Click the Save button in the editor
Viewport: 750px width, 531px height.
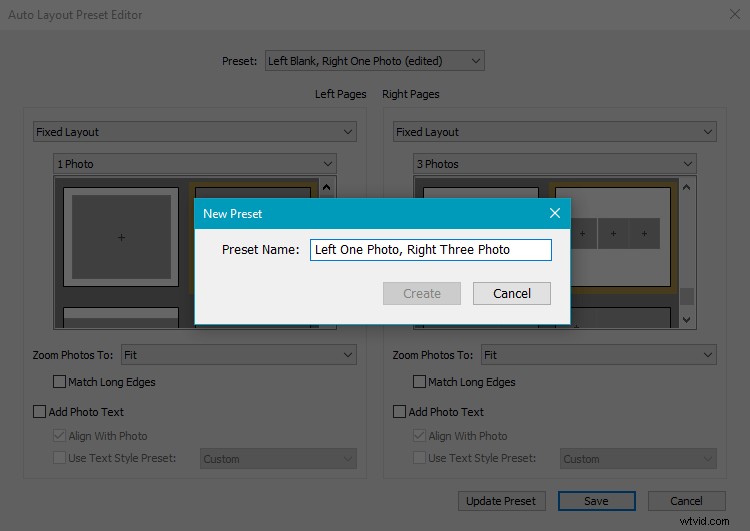pos(596,501)
